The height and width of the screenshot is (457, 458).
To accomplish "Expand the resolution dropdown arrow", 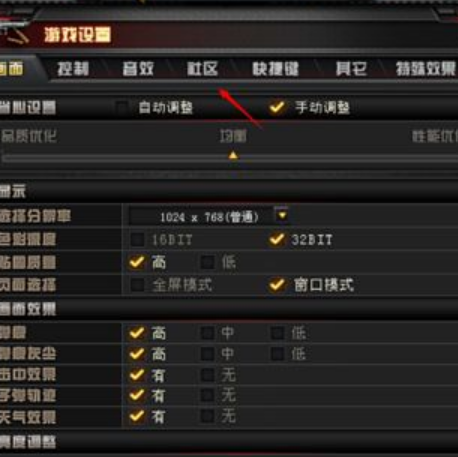I will pos(282,215).
